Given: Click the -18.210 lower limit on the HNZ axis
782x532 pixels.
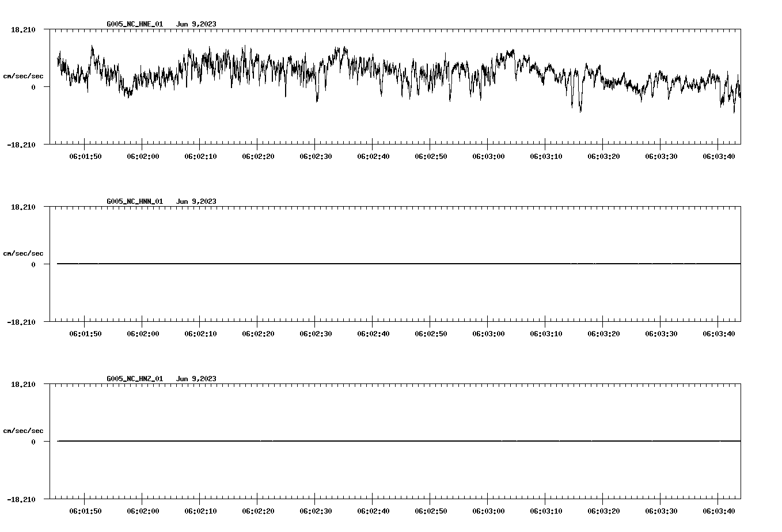Looking at the screenshot, I should [x=21, y=500].
